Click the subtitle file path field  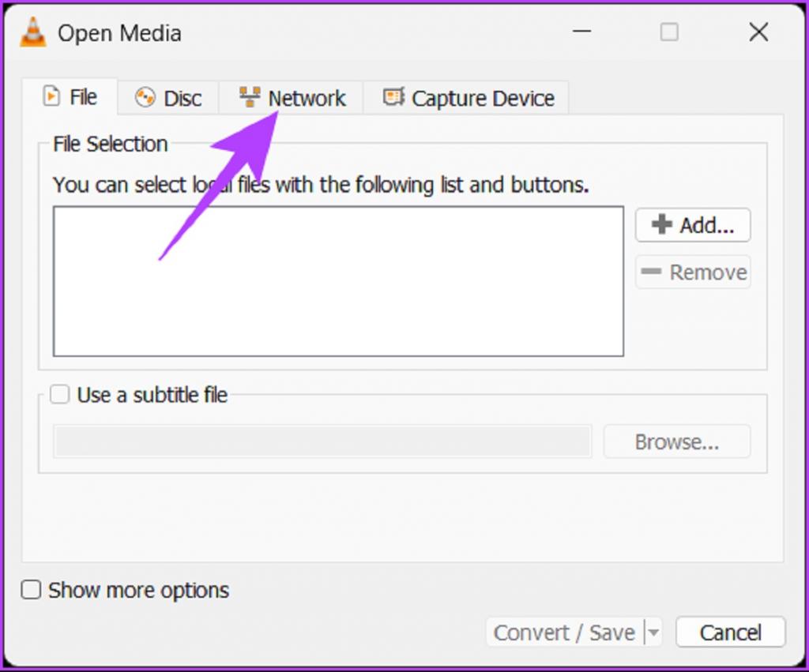point(322,441)
